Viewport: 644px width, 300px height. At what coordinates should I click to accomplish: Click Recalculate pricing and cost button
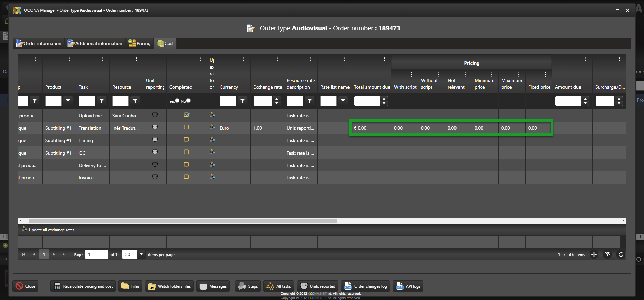tap(84, 286)
